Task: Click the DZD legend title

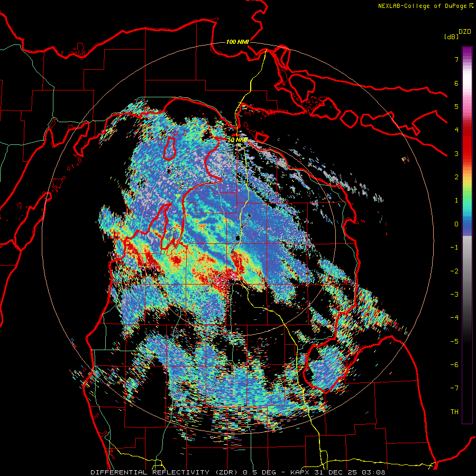Action: coord(465,32)
